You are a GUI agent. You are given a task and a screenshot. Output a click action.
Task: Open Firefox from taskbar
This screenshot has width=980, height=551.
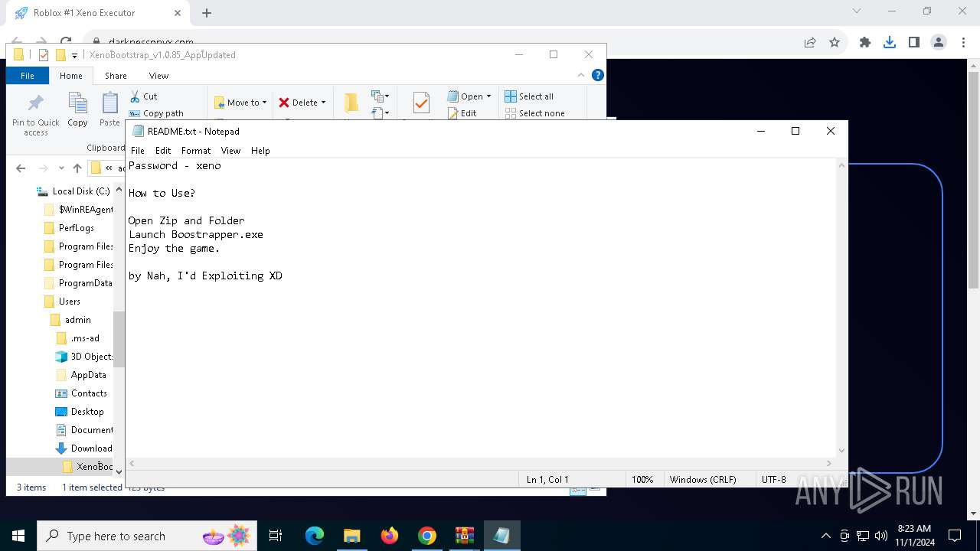pos(390,536)
